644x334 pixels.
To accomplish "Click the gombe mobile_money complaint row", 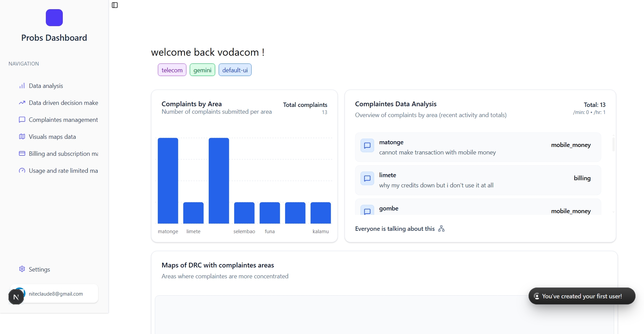I will [478, 207].
